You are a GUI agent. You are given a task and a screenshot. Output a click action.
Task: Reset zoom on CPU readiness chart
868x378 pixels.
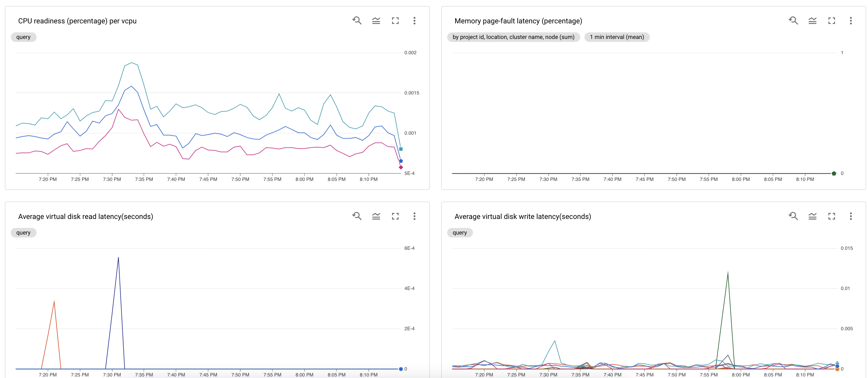357,21
